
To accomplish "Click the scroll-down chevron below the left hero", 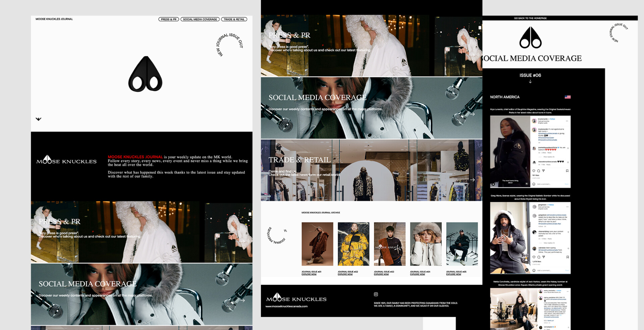I will tap(39, 119).
